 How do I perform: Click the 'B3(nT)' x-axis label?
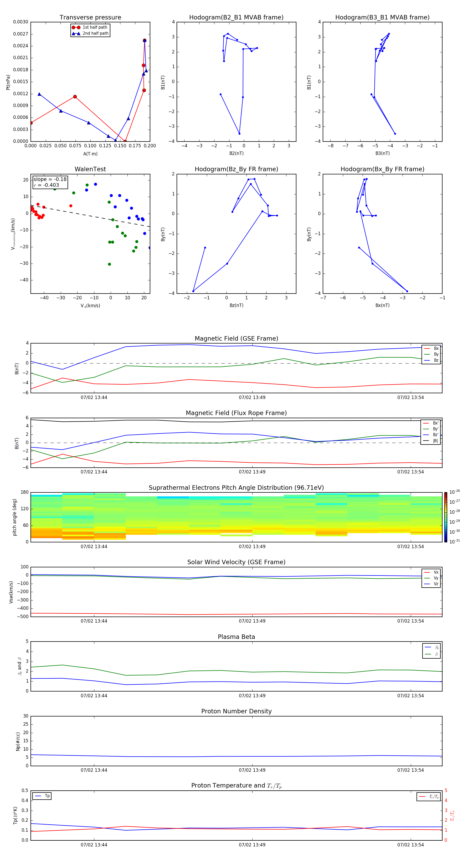(x=382, y=153)
